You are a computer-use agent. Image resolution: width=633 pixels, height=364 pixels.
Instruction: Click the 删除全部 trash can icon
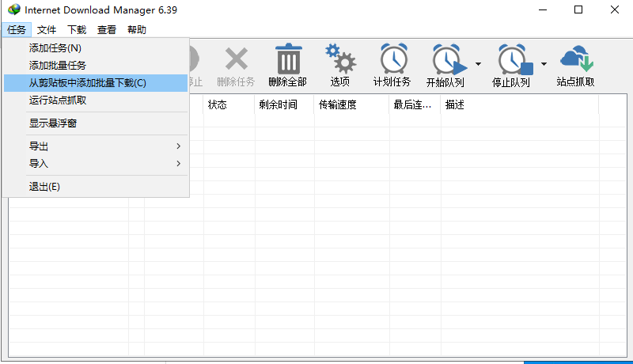[287, 60]
